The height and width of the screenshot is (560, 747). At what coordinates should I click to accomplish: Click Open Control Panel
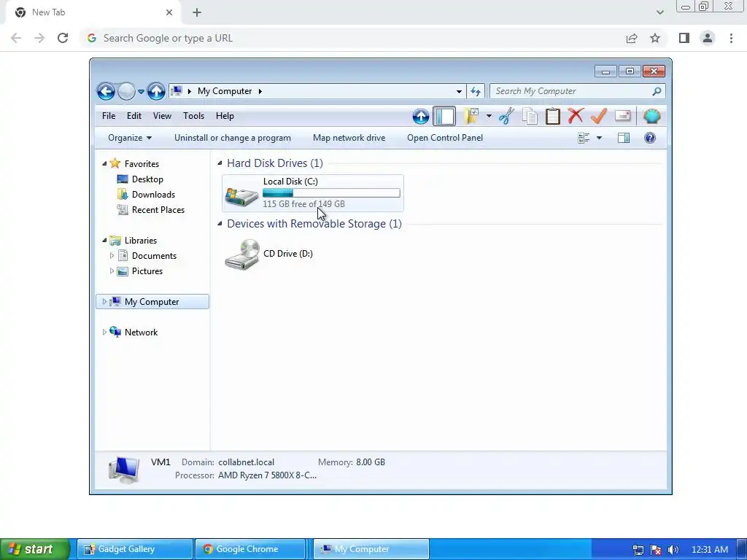pyautogui.click(x=445, y=138)
